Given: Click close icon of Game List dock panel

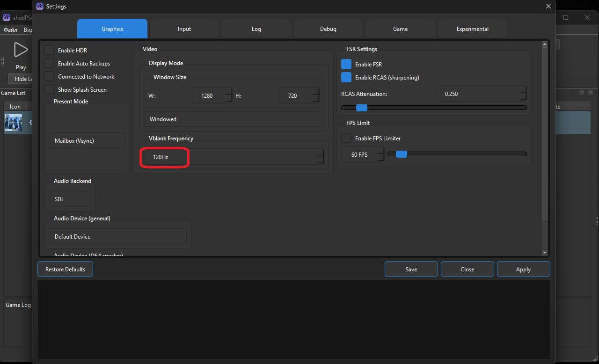Looking at the screenshot, I should tap(591, 93).
